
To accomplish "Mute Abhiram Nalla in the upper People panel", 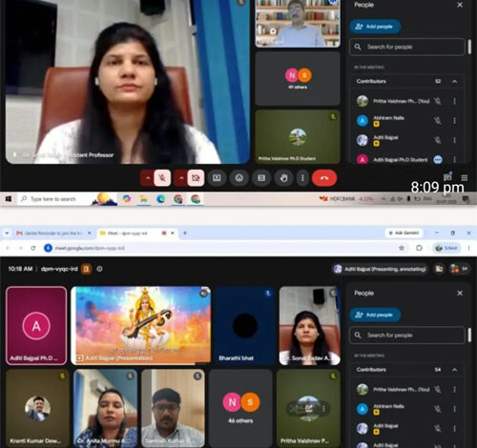I will 438,121.
